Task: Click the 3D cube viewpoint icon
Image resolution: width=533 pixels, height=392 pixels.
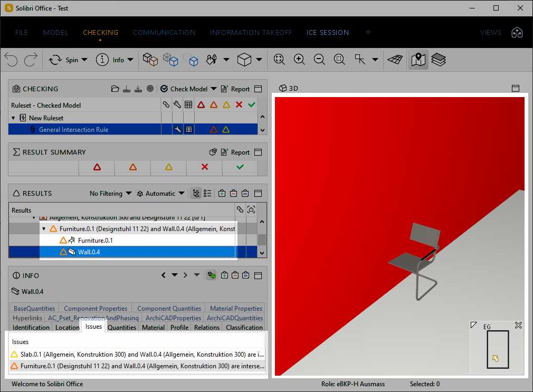Action: click(x=244, y=60)
